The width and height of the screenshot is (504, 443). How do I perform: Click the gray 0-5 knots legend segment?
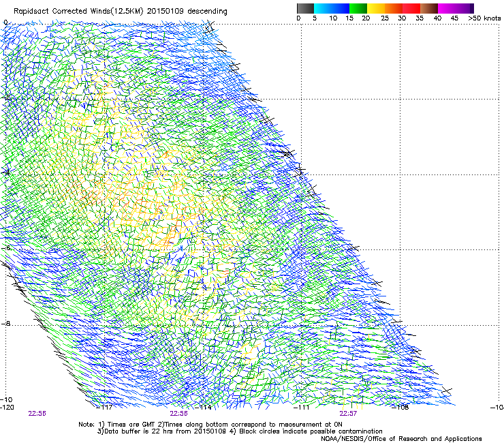(306, 8)
